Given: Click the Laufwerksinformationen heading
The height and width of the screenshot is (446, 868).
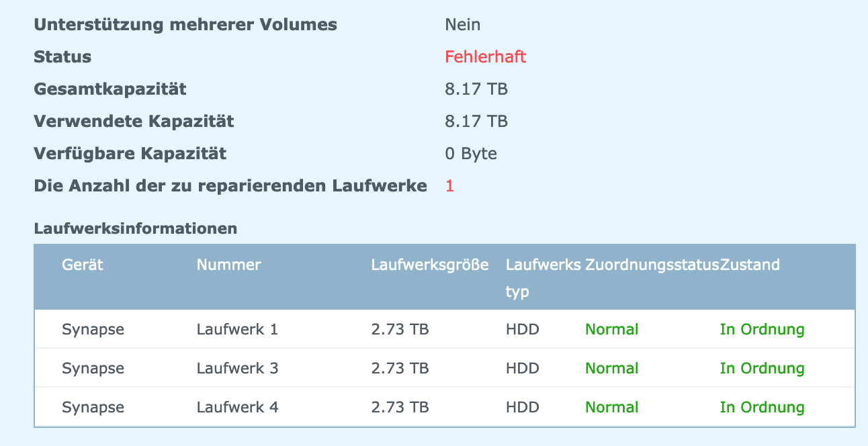Looking at the screenshot, I should pos(135,228).
